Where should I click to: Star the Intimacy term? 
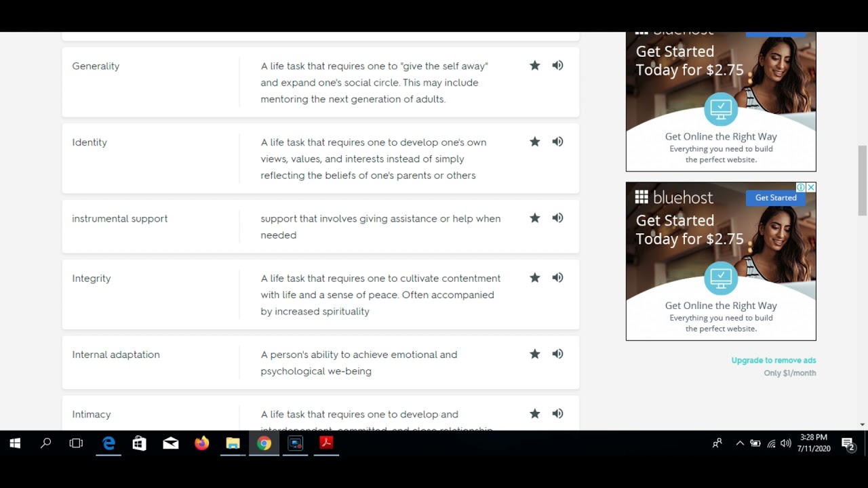tap(535, 413)
